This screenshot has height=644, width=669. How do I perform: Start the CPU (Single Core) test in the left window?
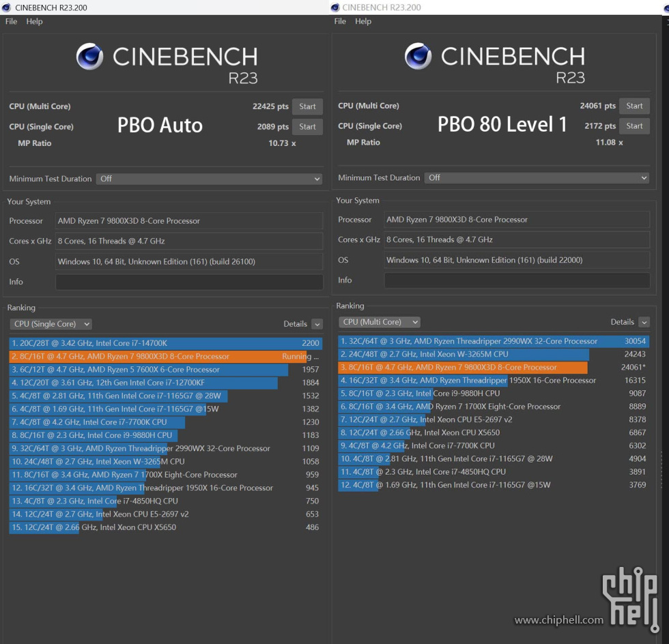307,127
